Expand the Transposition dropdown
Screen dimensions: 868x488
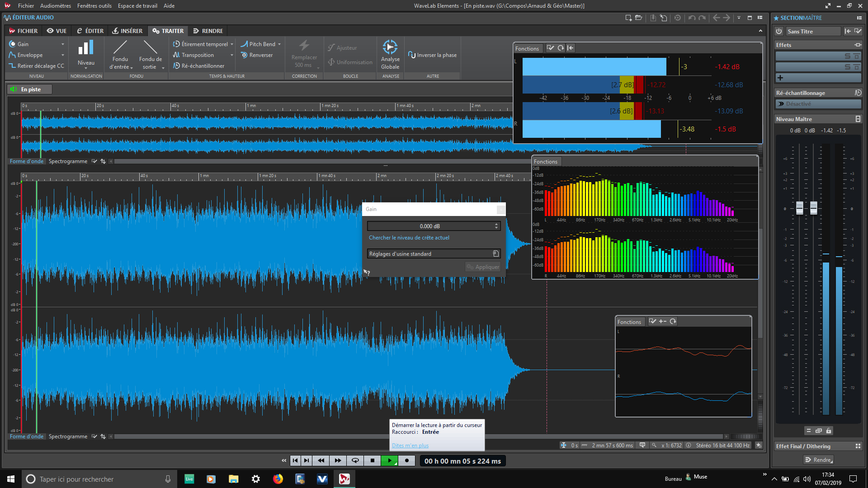(231, 55)
